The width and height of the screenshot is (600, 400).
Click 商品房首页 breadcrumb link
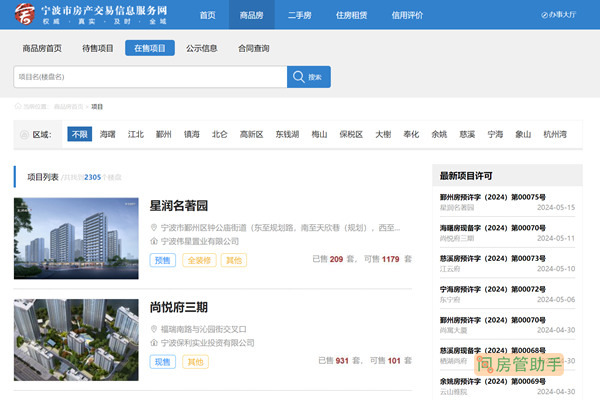68,106
